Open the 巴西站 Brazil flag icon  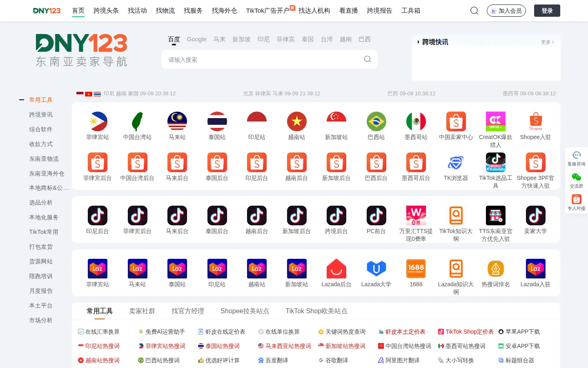376,121
